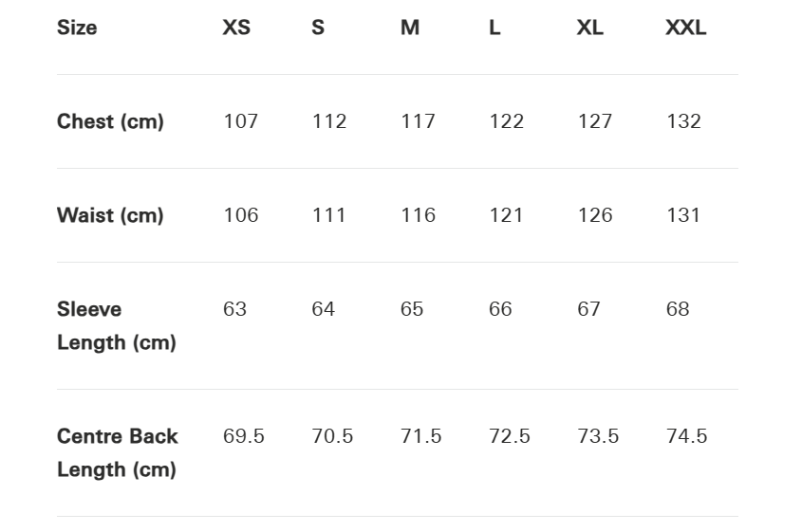Select the Sleeve Length (cm) row label
Screen dimensions: 802x532
pyautogui.click(x=116, y=325)
